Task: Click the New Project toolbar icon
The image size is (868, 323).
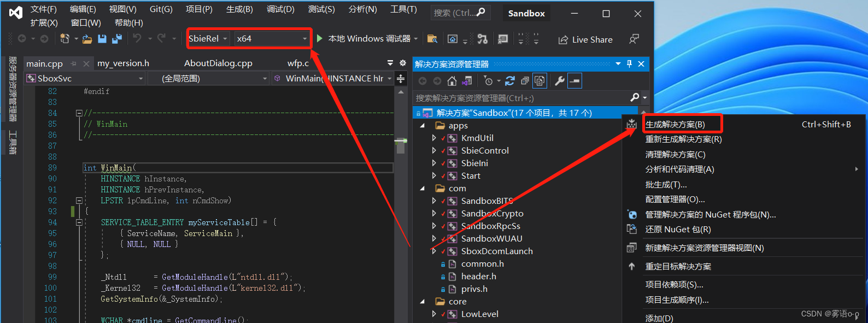Action: point(64,39)
